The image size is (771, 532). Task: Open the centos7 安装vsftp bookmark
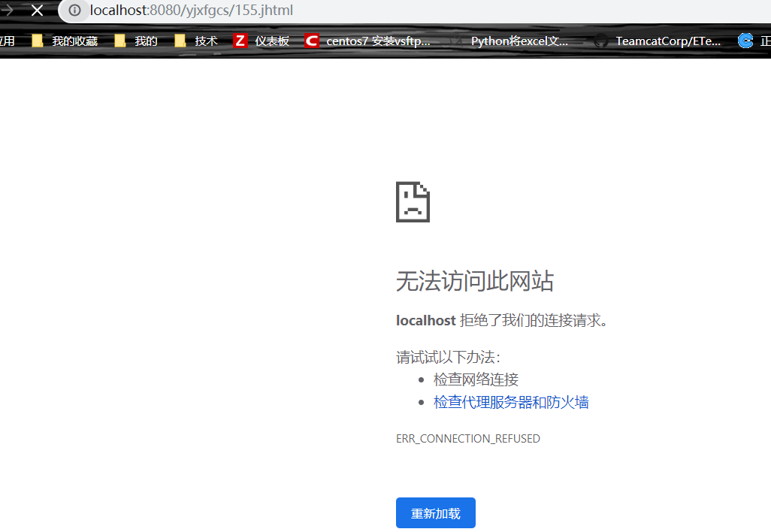(x=367, y=41)
